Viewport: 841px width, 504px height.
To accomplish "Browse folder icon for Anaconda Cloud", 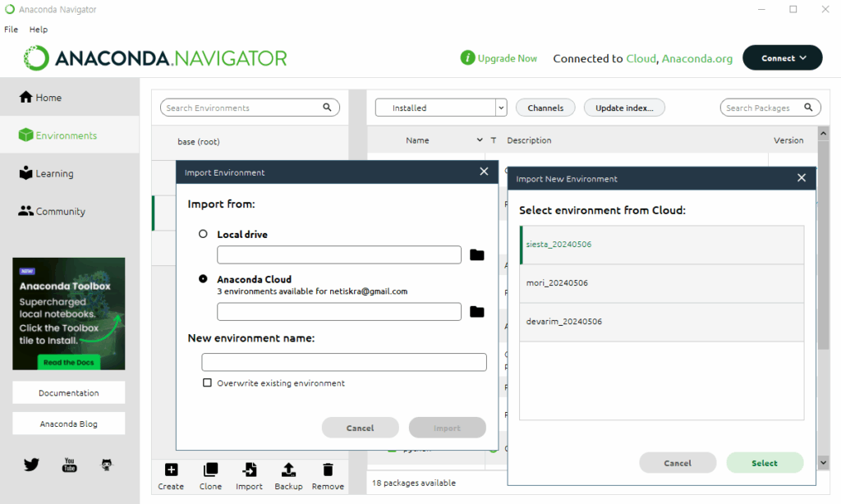I will click(477, 312).
